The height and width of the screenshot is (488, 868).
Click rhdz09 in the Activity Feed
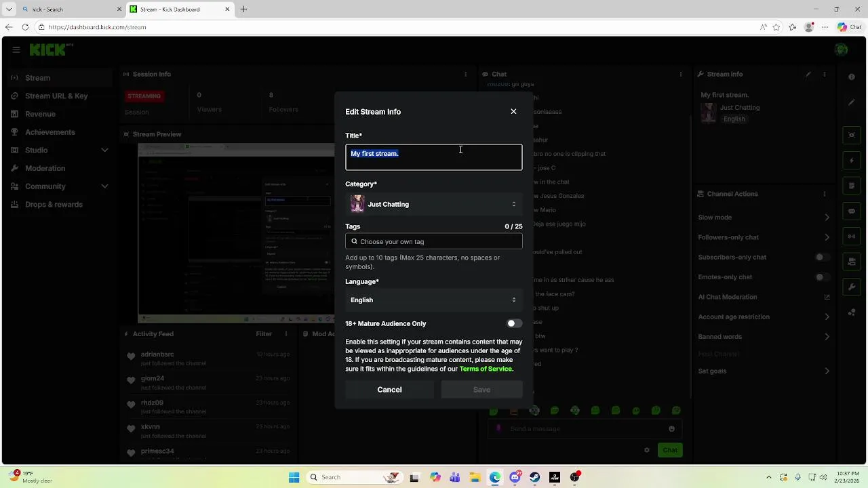click(x=152, y=403)
